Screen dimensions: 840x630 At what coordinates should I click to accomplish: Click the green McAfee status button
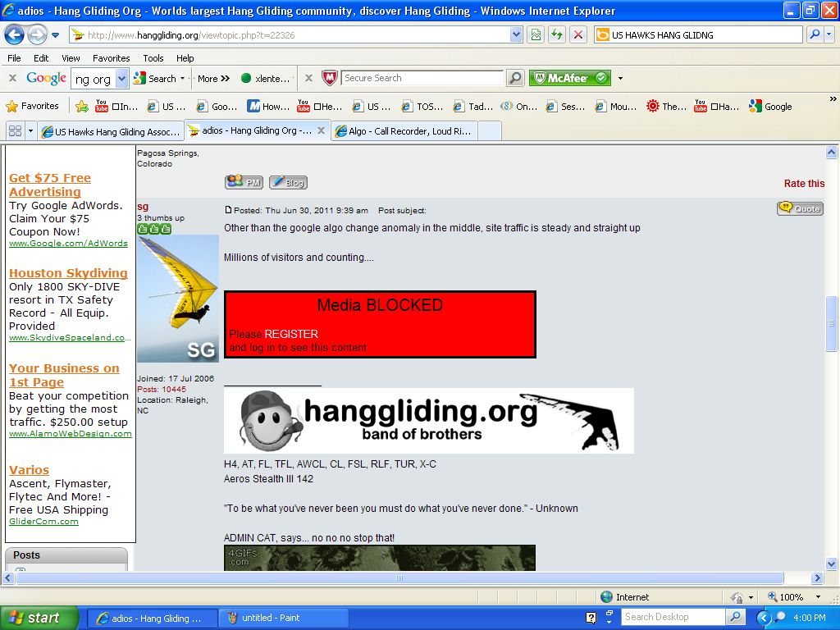[570, 78]
